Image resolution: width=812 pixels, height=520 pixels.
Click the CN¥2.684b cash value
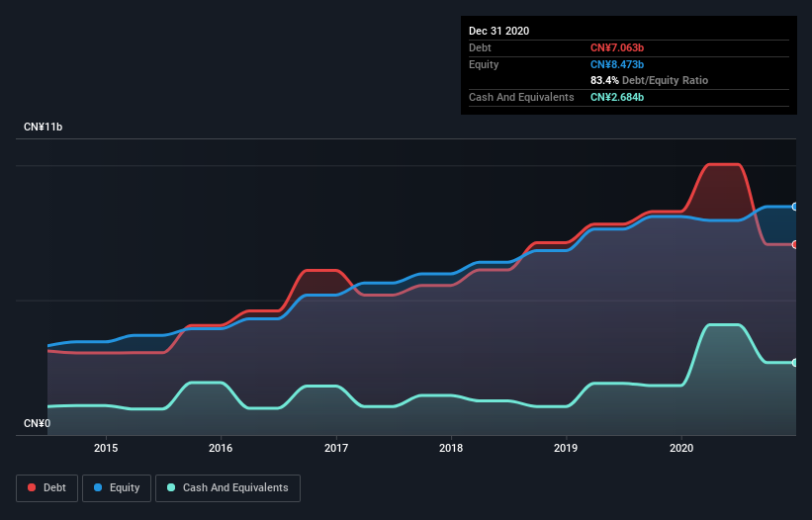pos(617,97)
